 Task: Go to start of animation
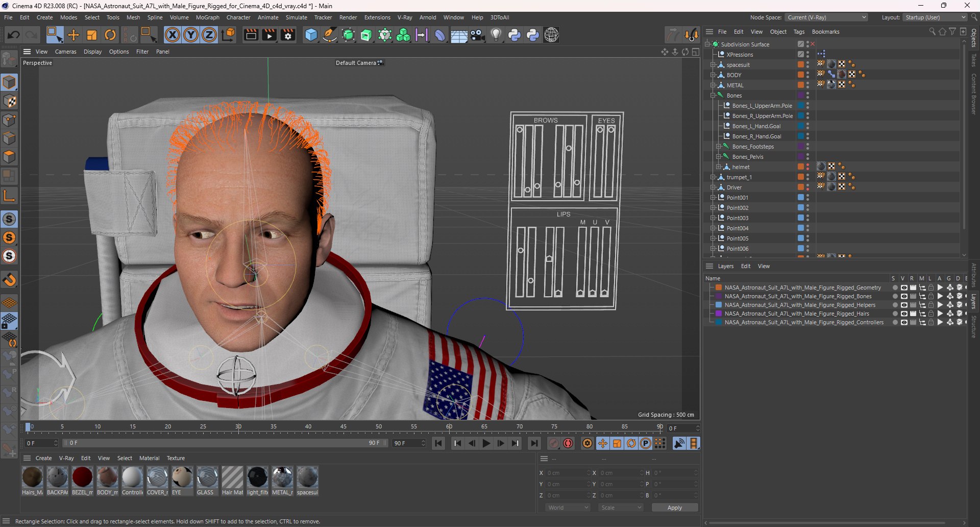point(438,443)
